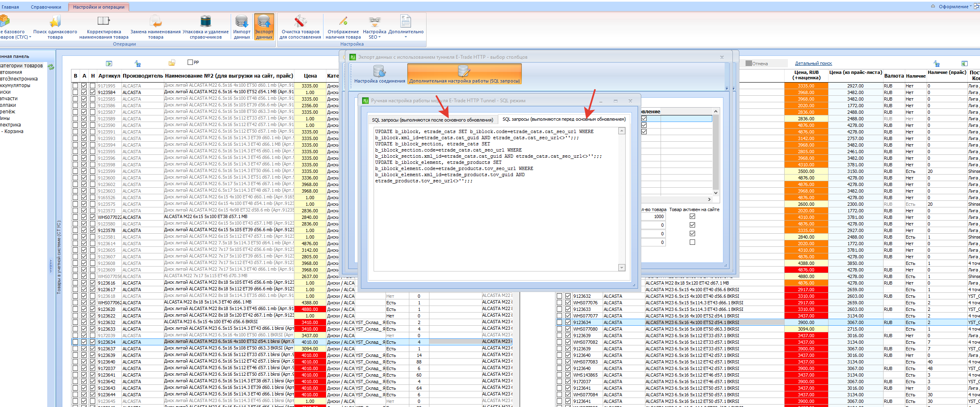Close the Экспорт данных E-Trade HTTP dialog
The image size is (980, 407).
point(722,57)
